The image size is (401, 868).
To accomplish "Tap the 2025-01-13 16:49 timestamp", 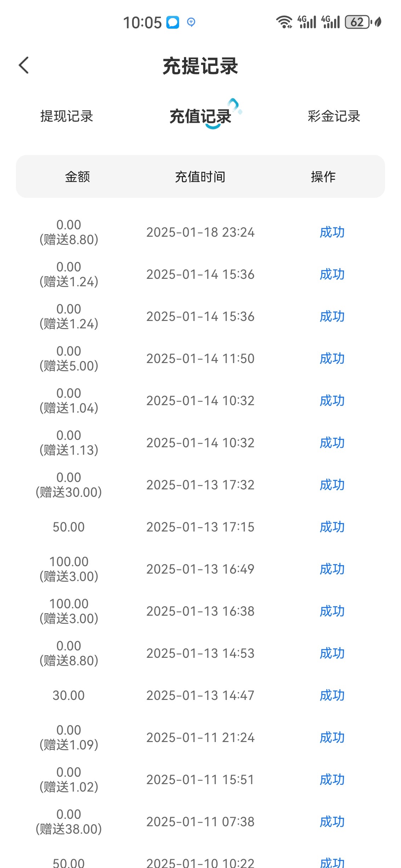I will click(200, 569).
